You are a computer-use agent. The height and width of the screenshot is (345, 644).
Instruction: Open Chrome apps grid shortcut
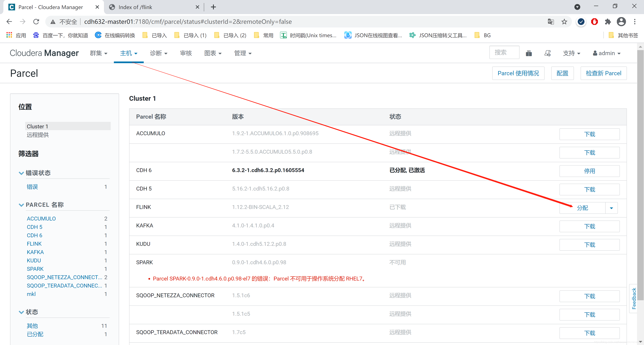[x=9, y=35]
